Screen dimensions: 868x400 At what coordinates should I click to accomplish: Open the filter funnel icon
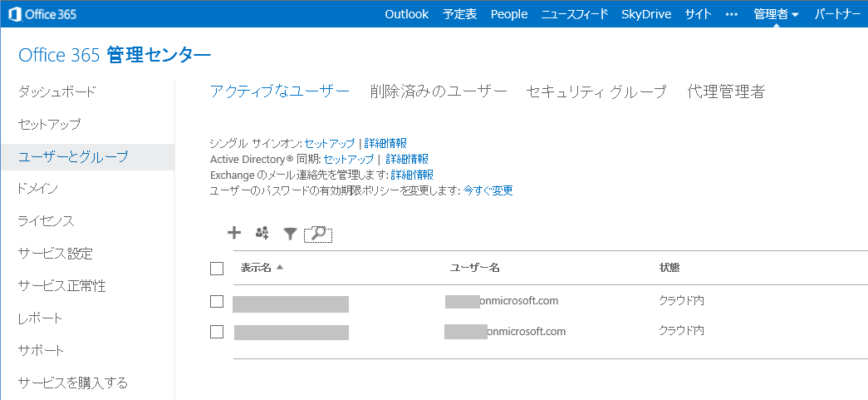pos(290,234)
